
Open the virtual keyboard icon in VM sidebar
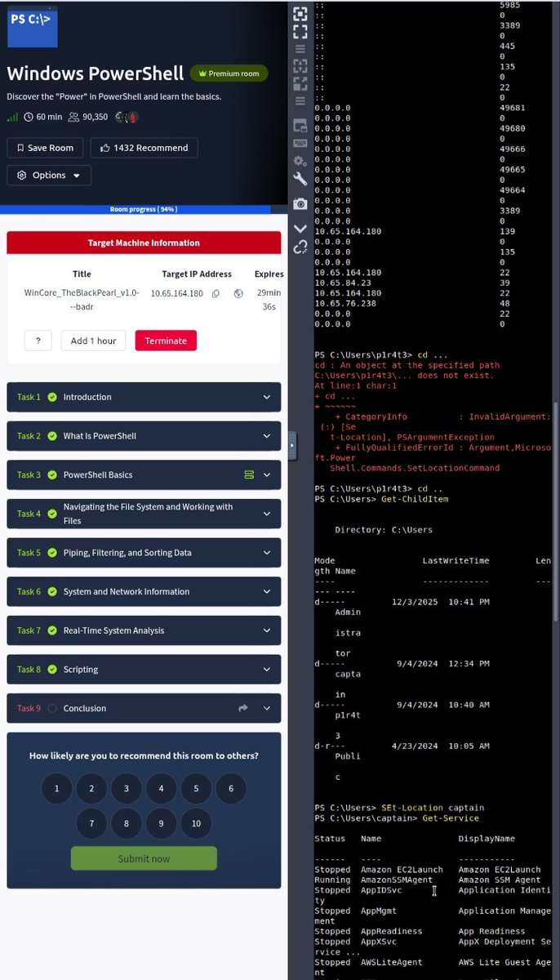(300, 144)
